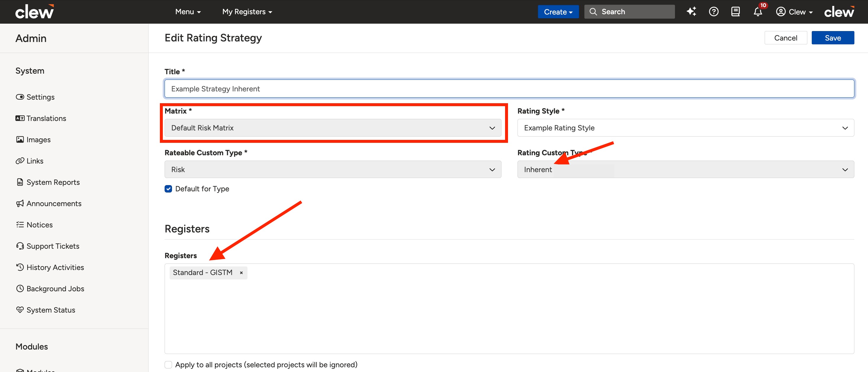Uncheck Default for Type checkbox
The width and height of the screenshot is (868, 372).
(x=168, y=189)
